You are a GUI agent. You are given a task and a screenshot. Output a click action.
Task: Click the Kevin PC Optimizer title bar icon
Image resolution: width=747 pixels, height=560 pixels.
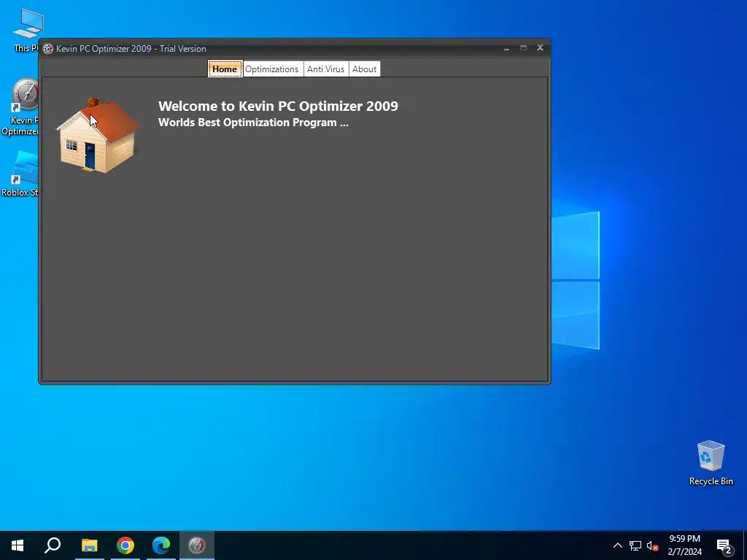[x=48, y=49]
